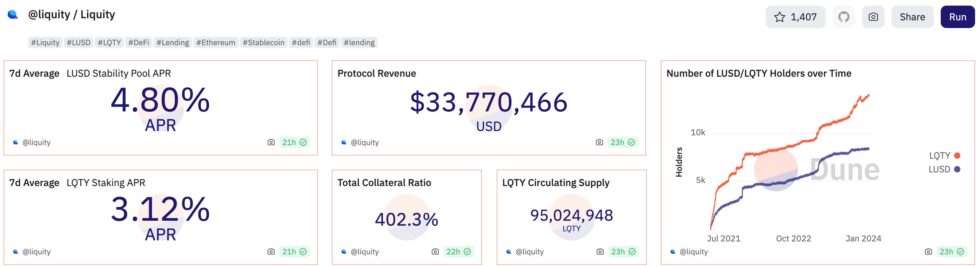Image resolution: width=980 pixels, height=267 pixels.
Task: Run the dashboard queries
Action: coord(958,17)
